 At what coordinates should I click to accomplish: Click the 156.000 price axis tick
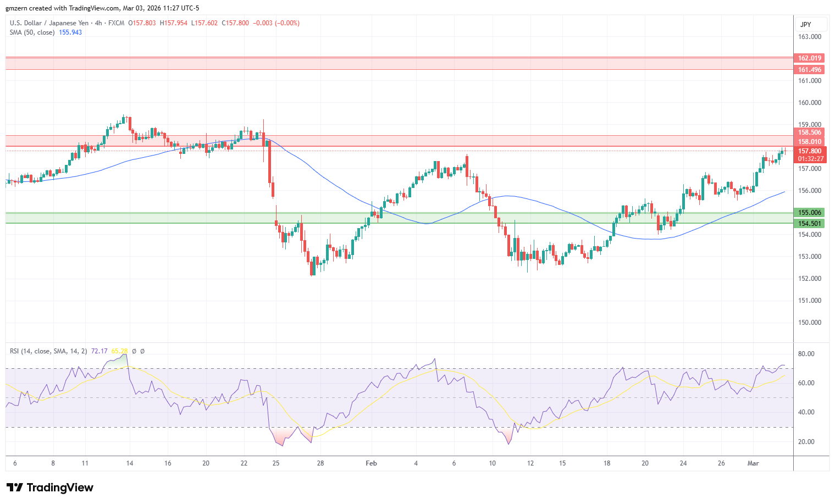[x=810, y=191]
